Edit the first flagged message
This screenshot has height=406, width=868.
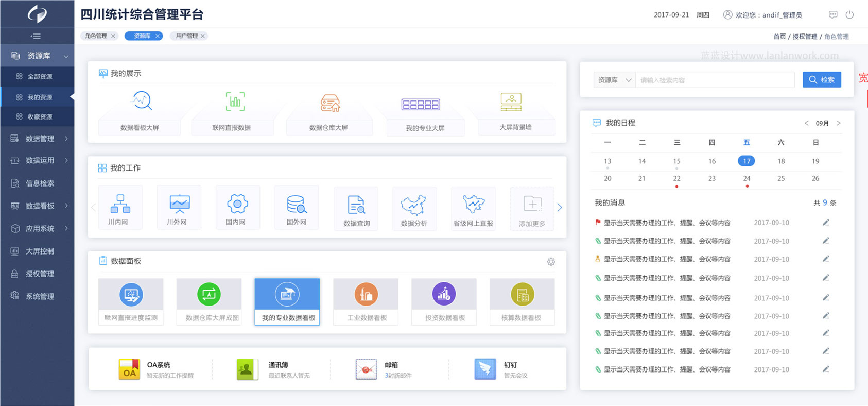pos(825,223)
